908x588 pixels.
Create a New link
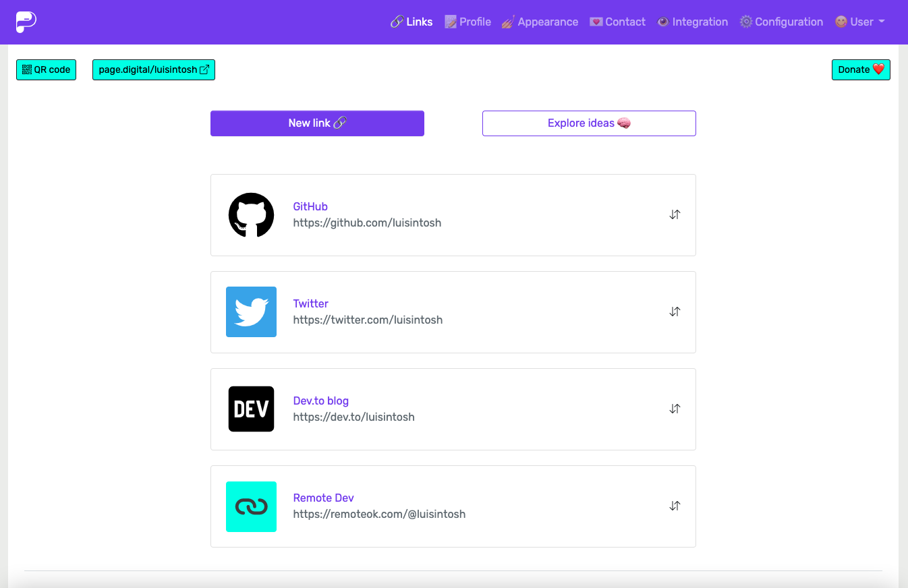(x=317, y=123)
